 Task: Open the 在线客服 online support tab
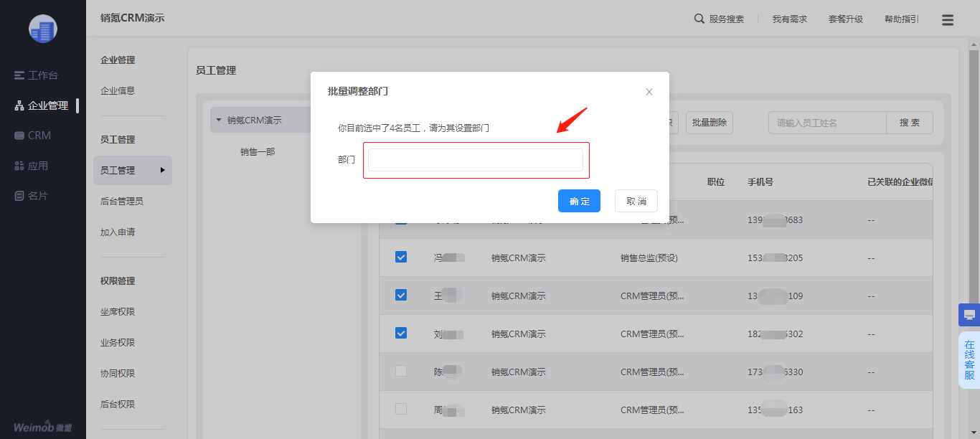pos(969,360)
